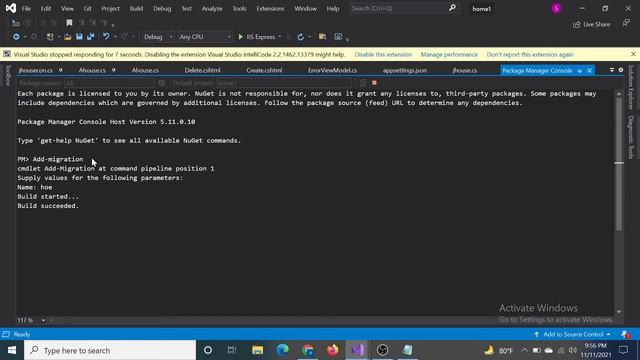Image resolution: width=640 pixels, height=360 pixels.
Task: Click the Windows taskbar search box
Action: click(110, 350)
